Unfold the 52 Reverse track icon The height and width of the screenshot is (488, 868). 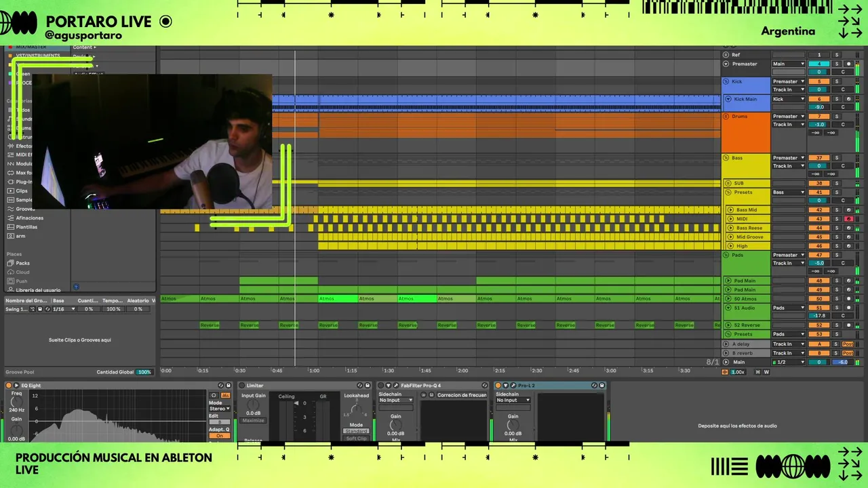tap(728, 325)
